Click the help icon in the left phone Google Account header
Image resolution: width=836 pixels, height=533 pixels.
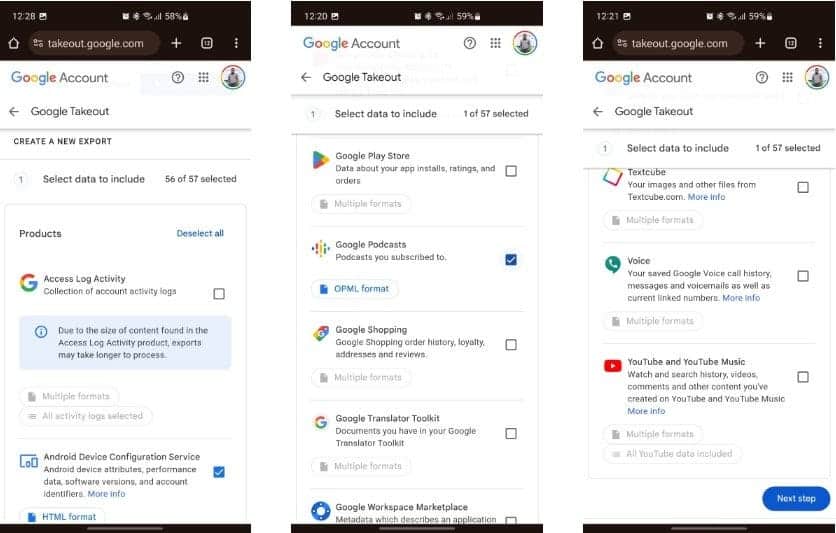pos(178,78)
